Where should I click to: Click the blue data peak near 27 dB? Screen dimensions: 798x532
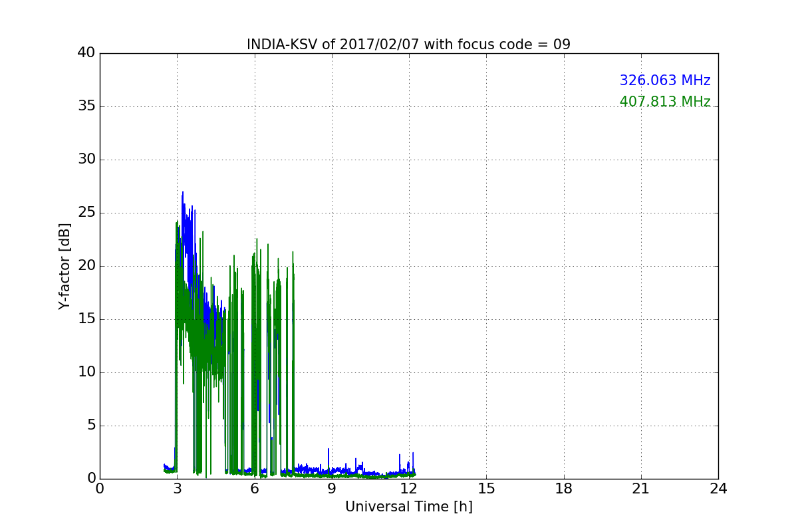pos(183,193)
